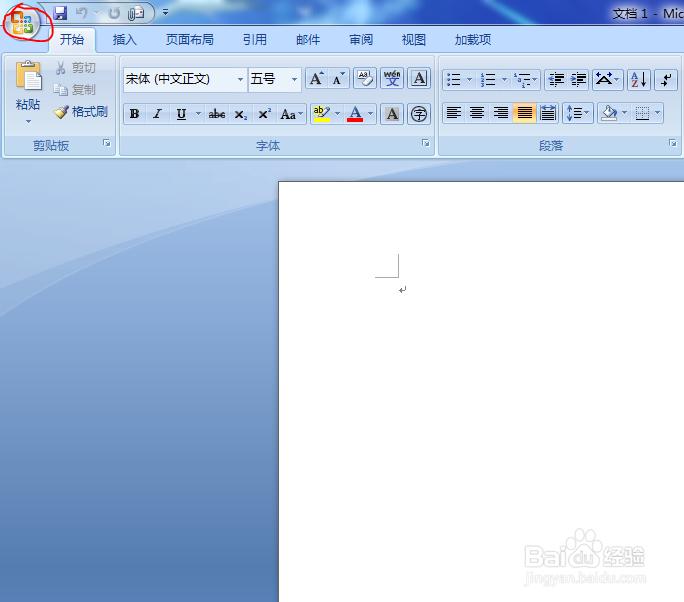This screenshot has width=684, height=602.
Task: Click the quick print preview icon
Action: coord(136,13)
